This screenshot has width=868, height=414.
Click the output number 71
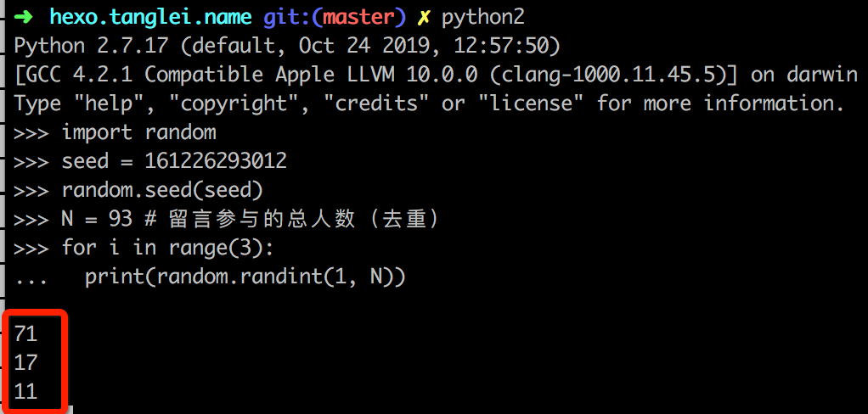(26, 334)
